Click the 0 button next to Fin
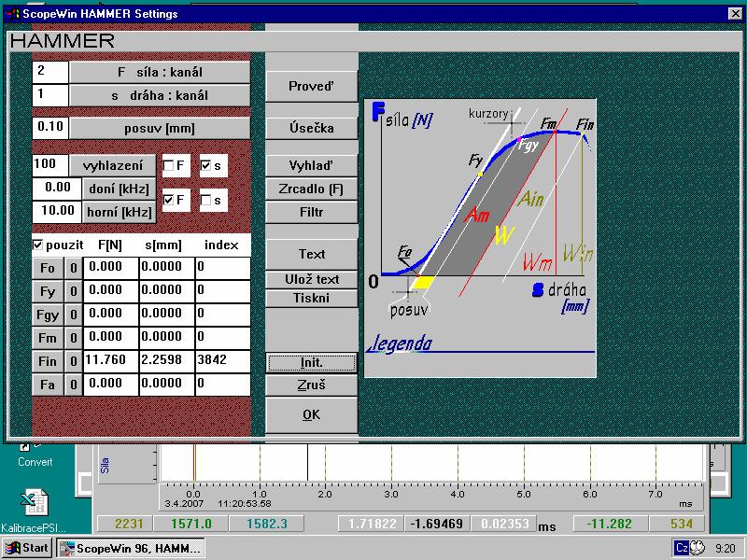The height and width of the screenshot is (560, 747). tap(74, 361)
